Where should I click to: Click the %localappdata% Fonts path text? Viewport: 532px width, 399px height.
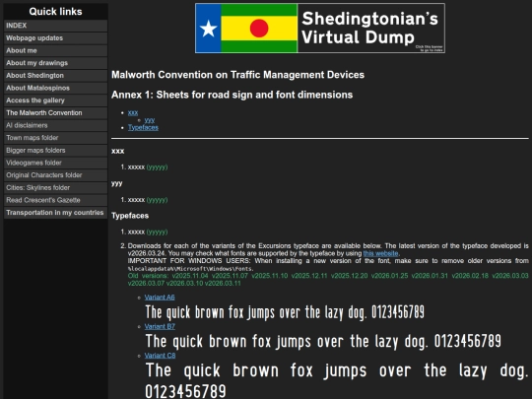[191, 269]
